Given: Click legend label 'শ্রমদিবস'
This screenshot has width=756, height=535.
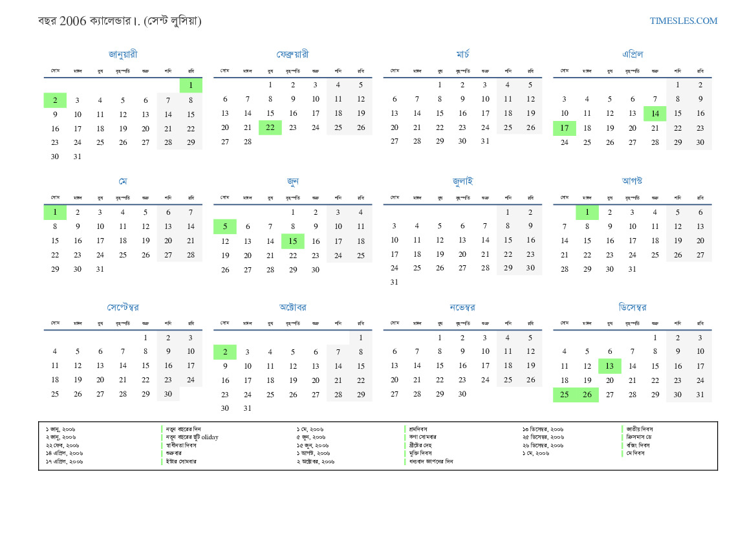Looking at the screenshot, I should tap(418, 430).
